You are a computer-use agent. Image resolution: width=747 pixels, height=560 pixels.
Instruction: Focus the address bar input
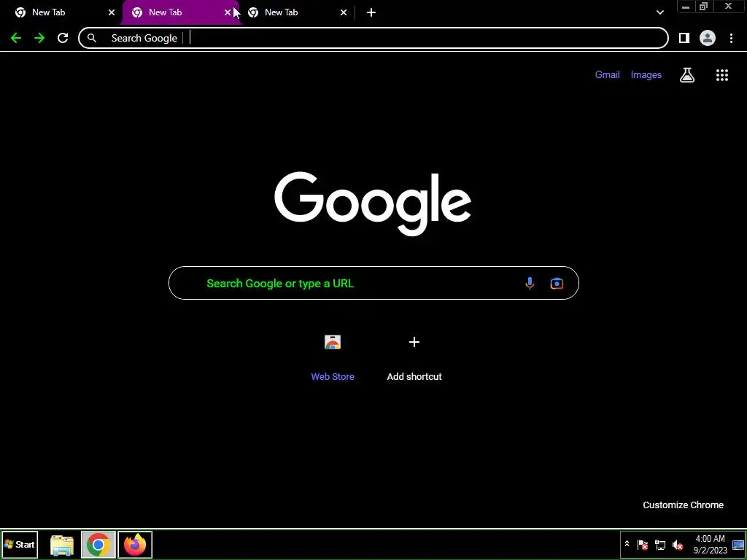[373, 38]
